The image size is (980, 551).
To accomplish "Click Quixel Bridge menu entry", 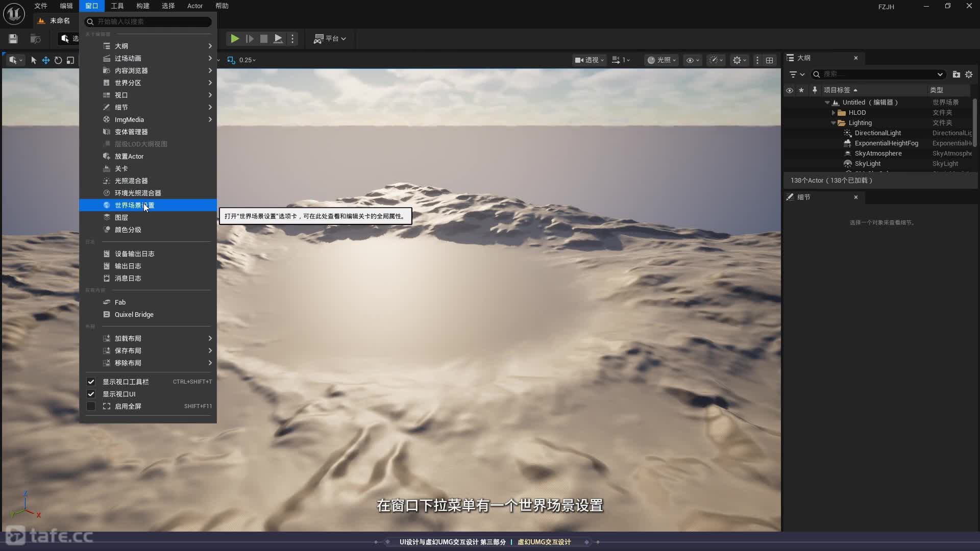I will tap(134, 315).
